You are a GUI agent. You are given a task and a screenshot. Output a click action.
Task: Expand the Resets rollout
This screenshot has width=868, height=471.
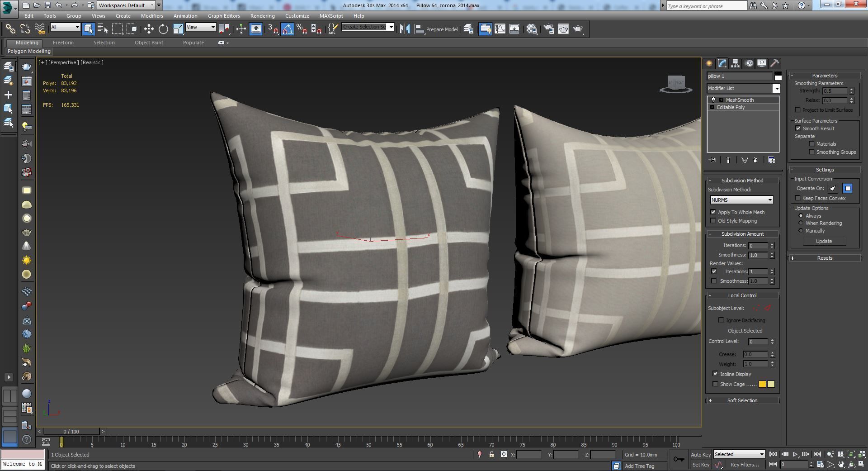pos(825,258)
